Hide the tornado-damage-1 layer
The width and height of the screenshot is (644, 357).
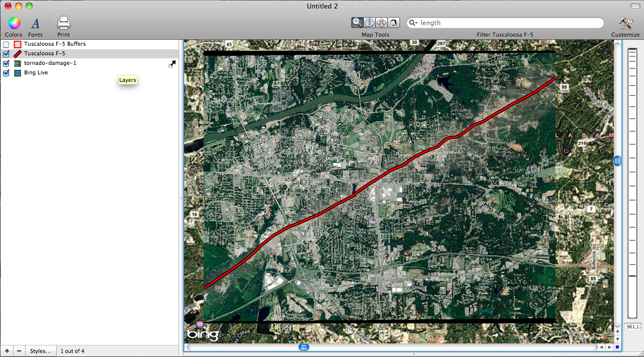tap(6, 63)
